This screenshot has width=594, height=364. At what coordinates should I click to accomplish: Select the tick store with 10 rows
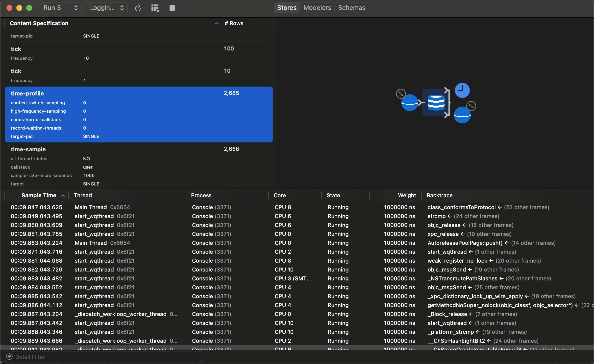pyautogui.click(x=139, y=75)
